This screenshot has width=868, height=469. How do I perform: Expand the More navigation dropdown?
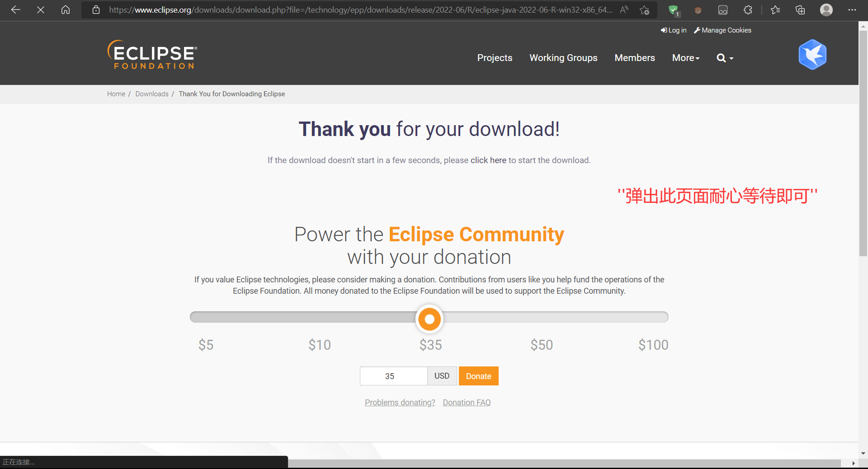(x=686, y=58)
